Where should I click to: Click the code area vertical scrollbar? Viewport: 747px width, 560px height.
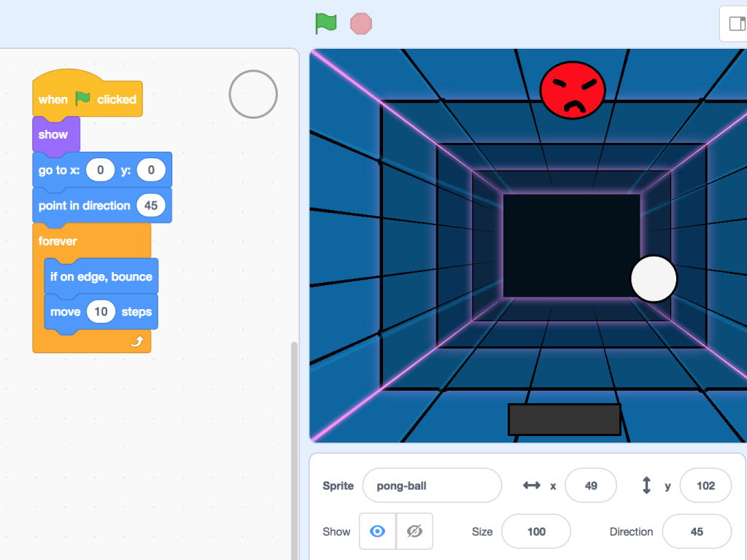295,450
